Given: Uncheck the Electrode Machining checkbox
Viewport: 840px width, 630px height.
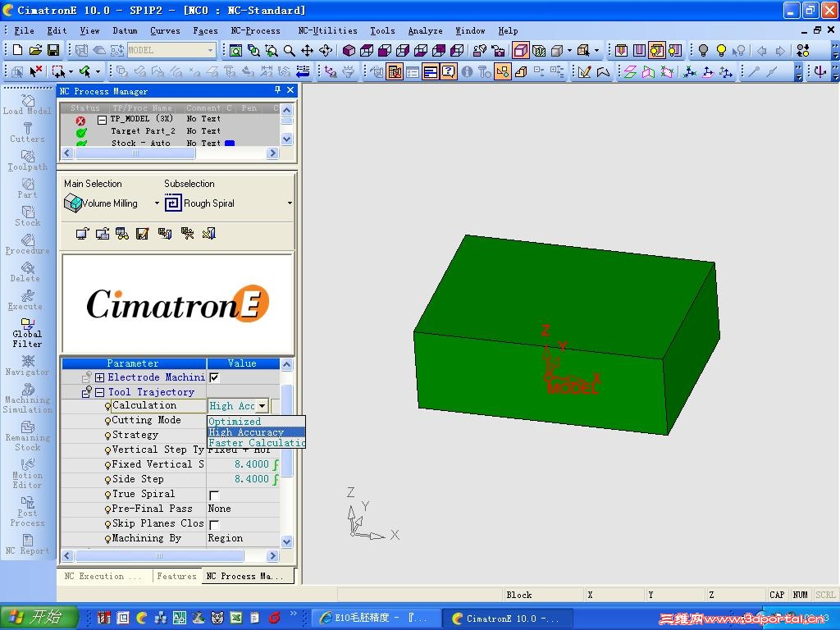Looking at the screenshot, I should point(214,377).
